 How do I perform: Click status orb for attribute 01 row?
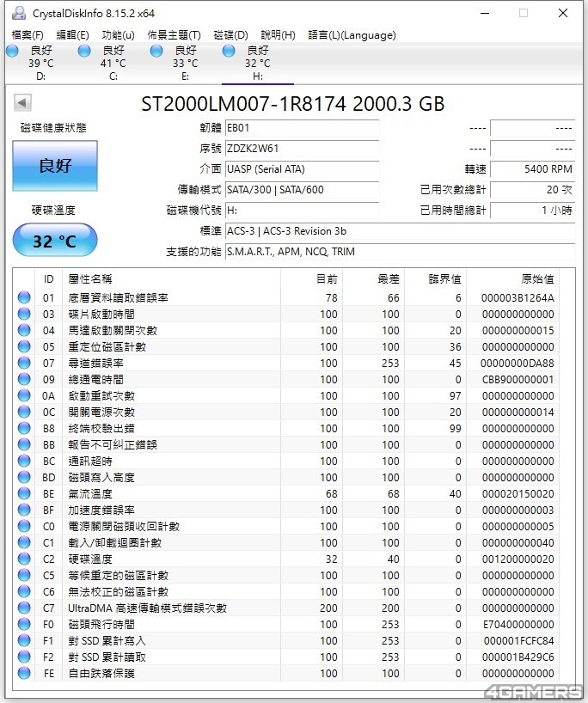click(x=24, y=297)
